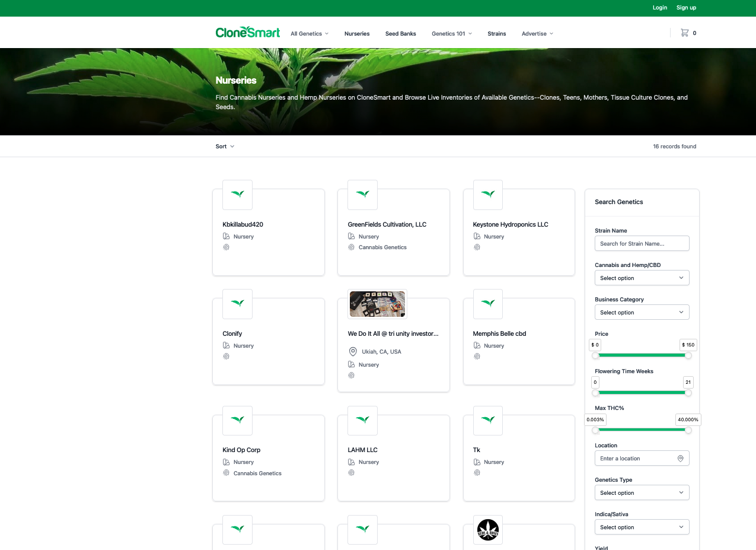Open We Do It All @ tri unity listing

(393, 333)
